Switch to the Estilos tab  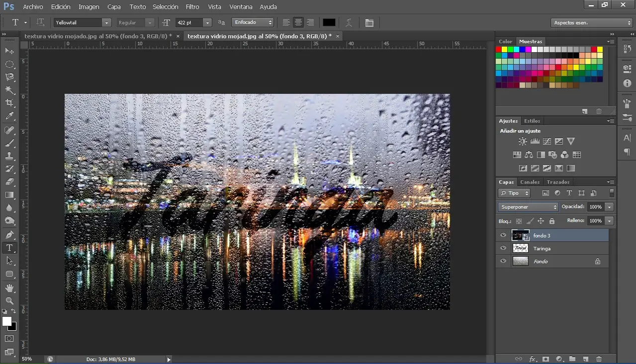pyautogui.click(x=532, y=121)
